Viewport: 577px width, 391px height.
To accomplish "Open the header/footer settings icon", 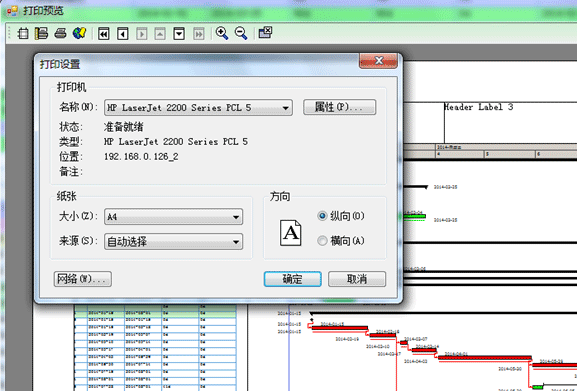I will point(41,33).
